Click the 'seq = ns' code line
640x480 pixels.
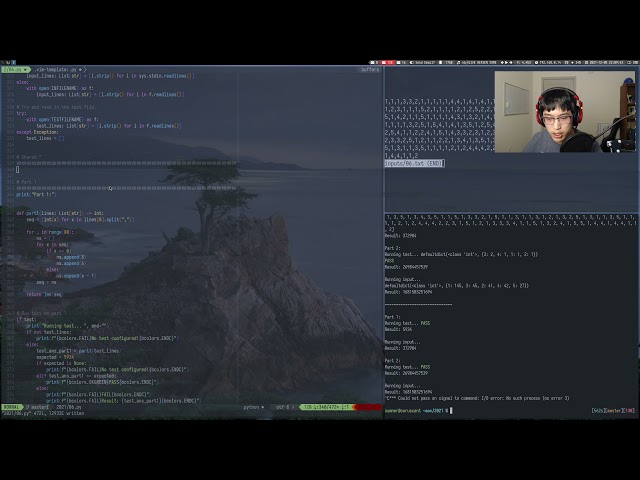tap(46, 282)
